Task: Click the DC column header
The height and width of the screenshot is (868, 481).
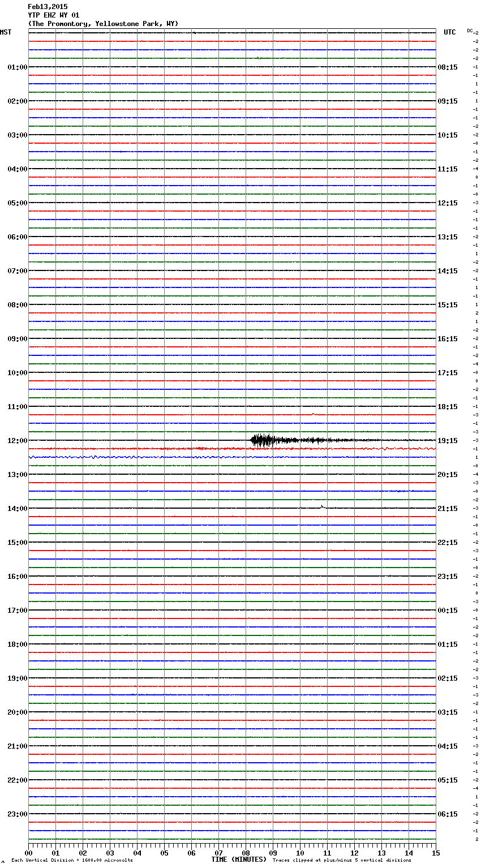Action: (x=470, y=31)
